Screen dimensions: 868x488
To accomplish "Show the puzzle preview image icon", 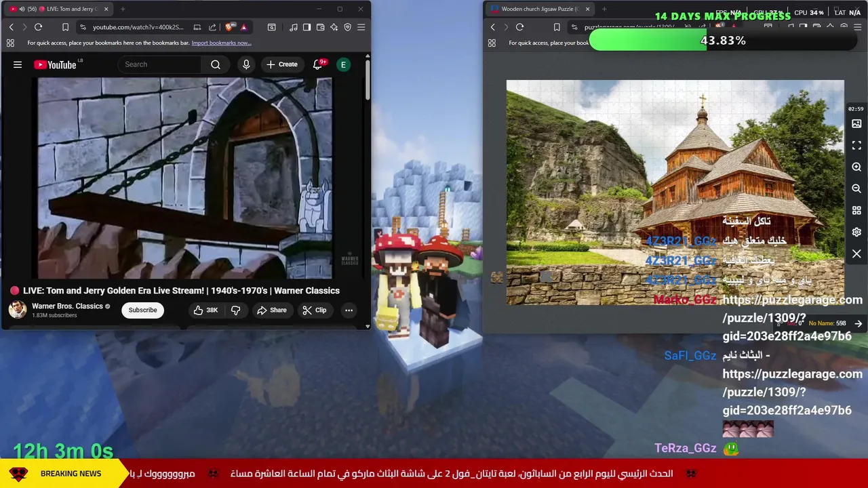I will (856, 123).
